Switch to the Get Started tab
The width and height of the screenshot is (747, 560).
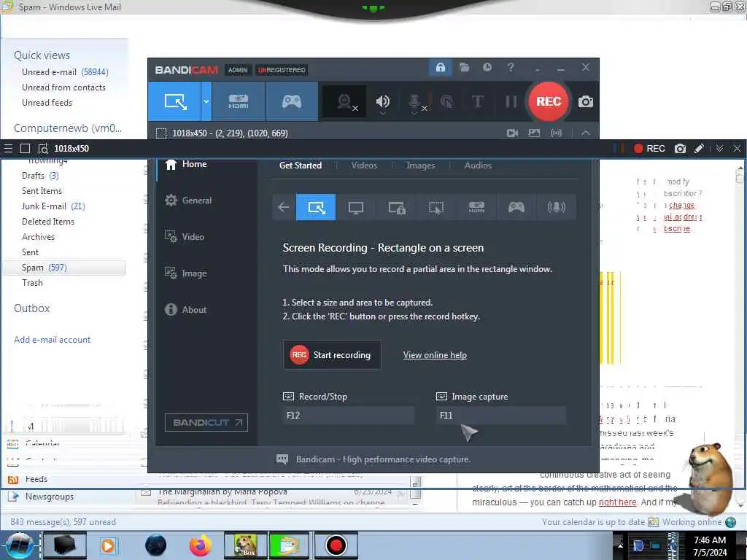(300, 166)
